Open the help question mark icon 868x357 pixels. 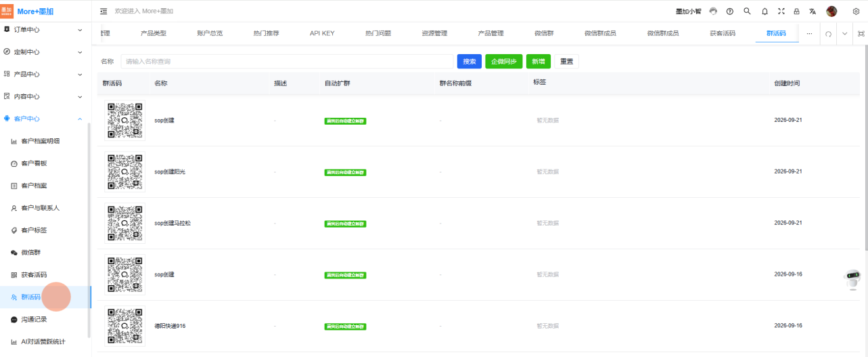tap(730, 12)
